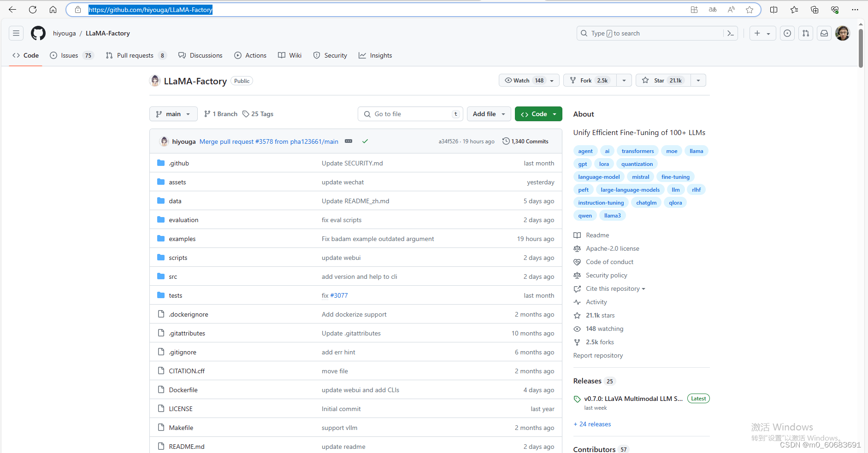
Task: Open main branch selector dropdown
Action: [x=173, y=114]
